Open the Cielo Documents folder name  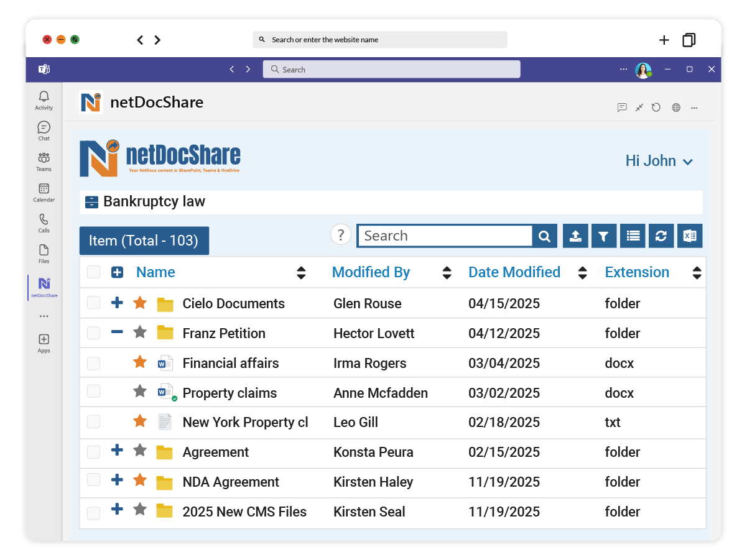tap(234, 303)
